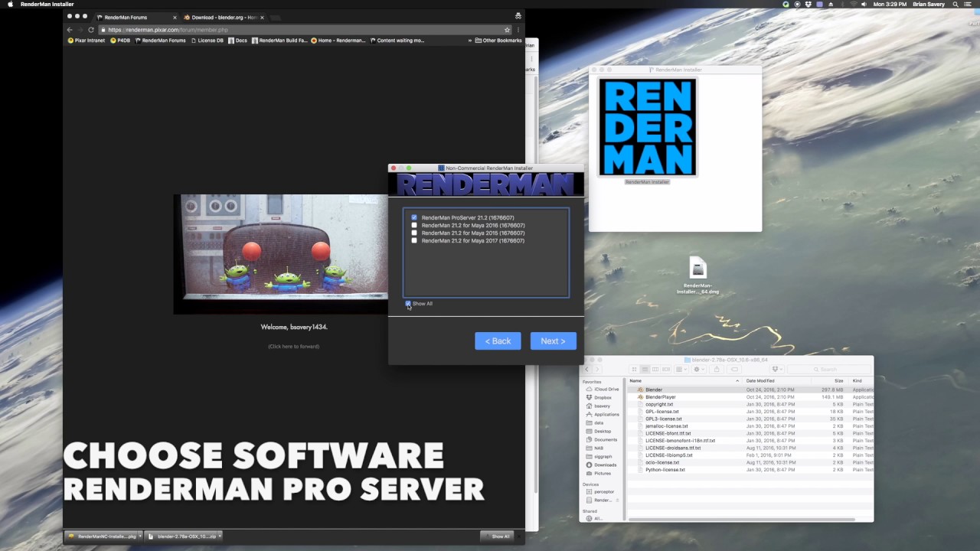Close the RenderMan Forums tab

click(x=175, y=17)
